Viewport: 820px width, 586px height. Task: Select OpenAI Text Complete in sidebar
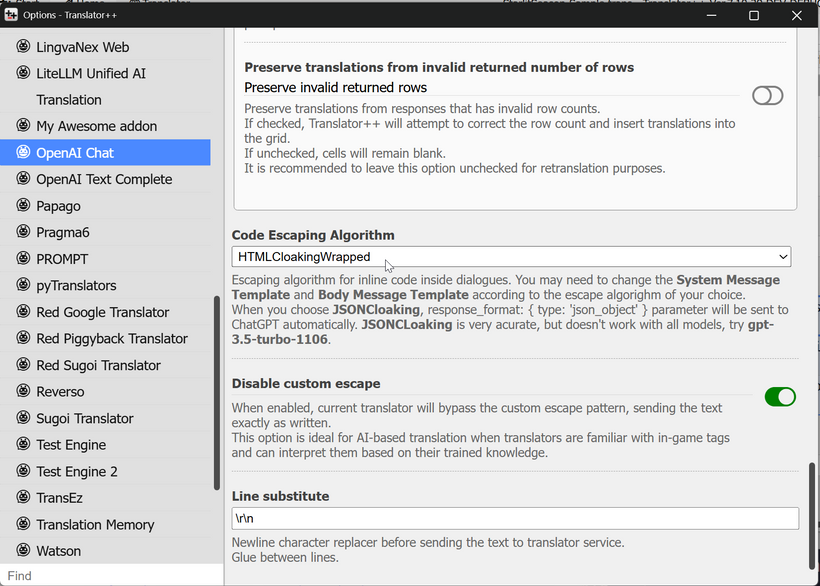104,179
